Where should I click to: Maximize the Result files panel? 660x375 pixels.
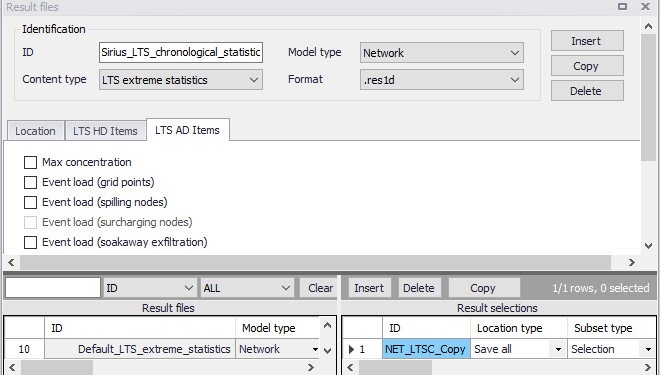point(622,7)
